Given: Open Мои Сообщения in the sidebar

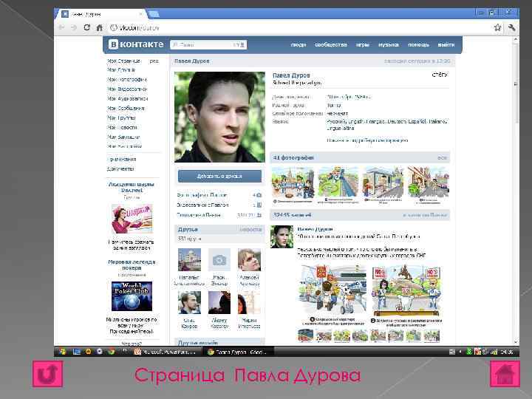Looking at the screenshot, I should coord(126,108).
